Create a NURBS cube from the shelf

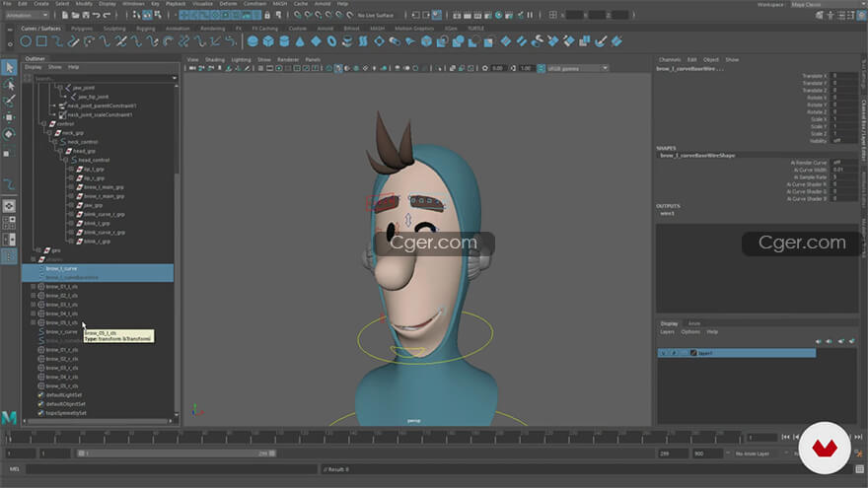[268, 41]
